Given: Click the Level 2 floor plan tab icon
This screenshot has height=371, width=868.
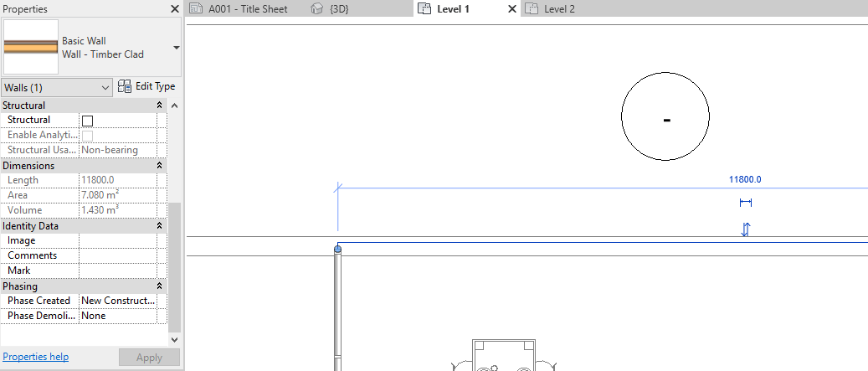Looking at the screenshot, I should click(532, 9).
